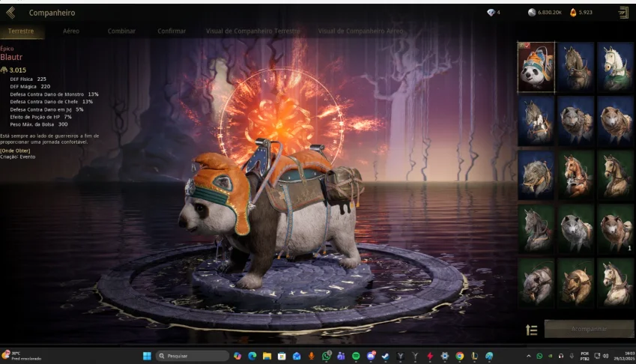Click the silver coin currency icon

532,13
